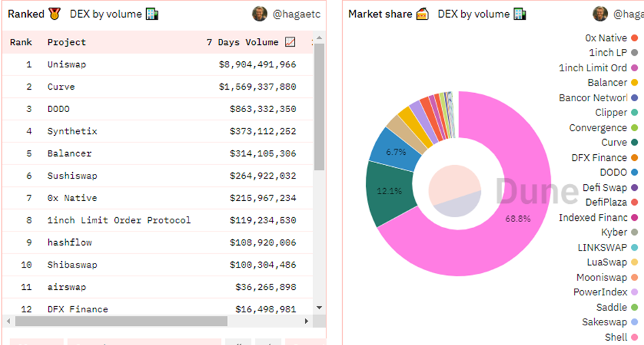This screenshot has height=345, width=644.
Task: Select the Sushiswap project cell
Action: 72,176
